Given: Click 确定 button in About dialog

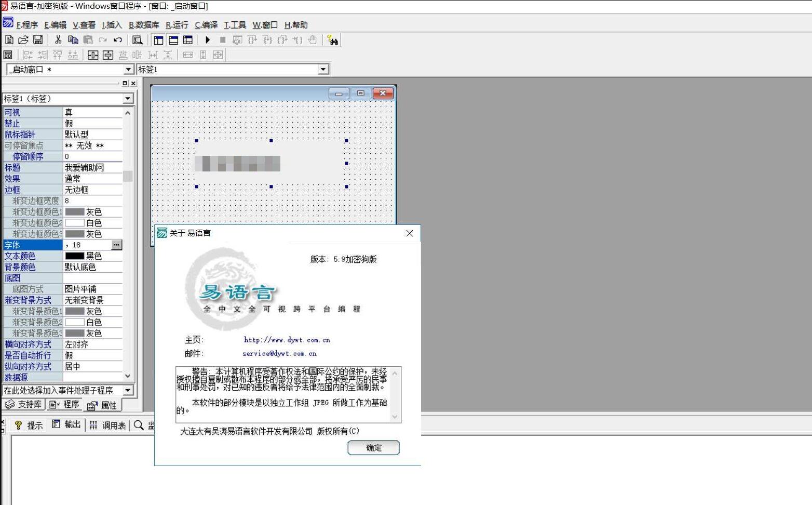Looking at the screenshot, I should [373, 447].
